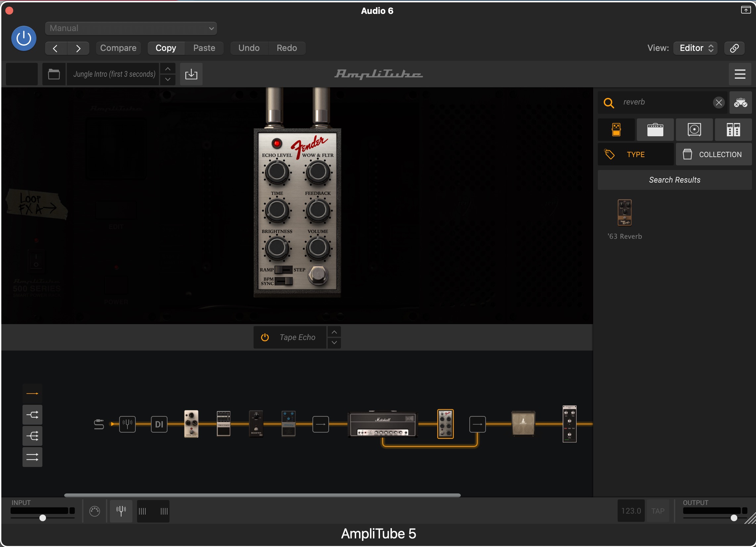Click the search magnifier icon

609,103
